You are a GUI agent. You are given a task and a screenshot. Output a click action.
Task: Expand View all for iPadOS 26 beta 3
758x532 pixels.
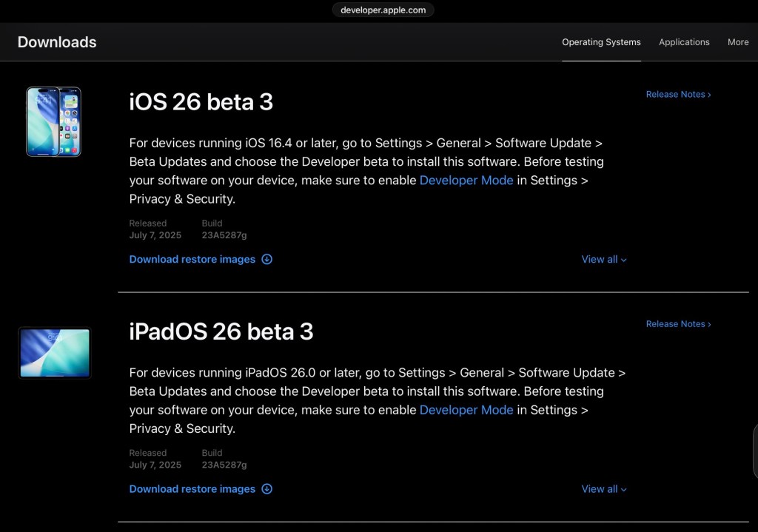coord(604,488)
